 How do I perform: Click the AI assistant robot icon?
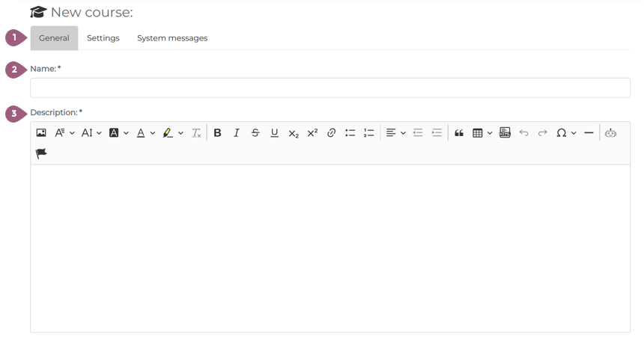pyautogui.click(x=611, y=133)
